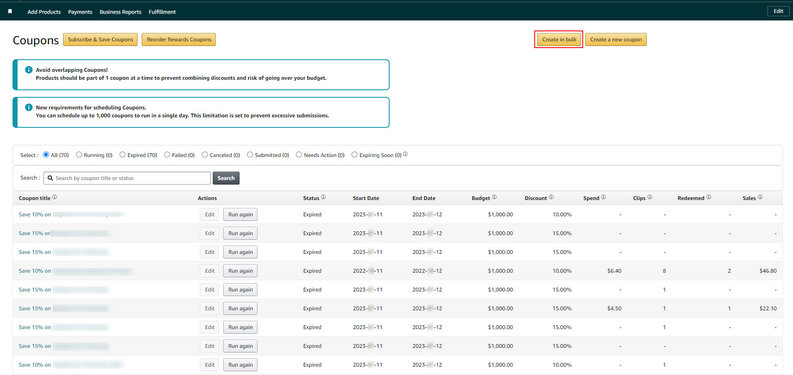Click Edit in the row with $4.50 spend
793x375 pixels.
pyautogui.click(x=209, y=308)
